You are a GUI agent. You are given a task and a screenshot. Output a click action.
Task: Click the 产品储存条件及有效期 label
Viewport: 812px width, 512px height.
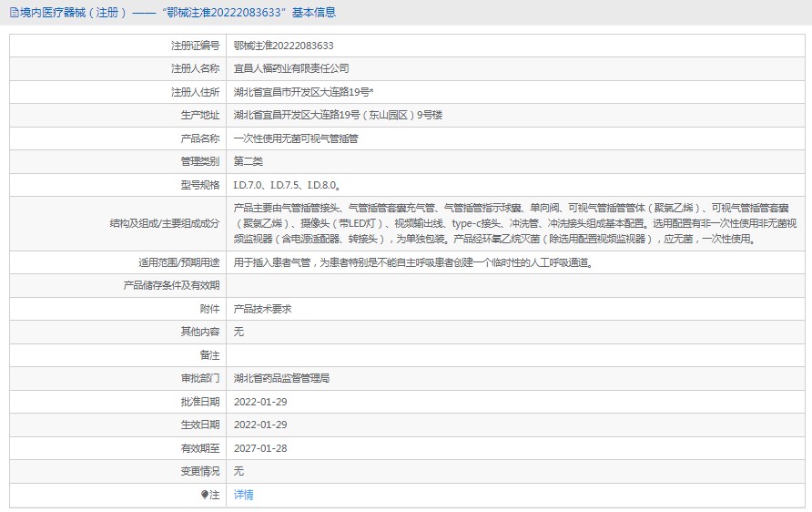(x=171, y=285)
